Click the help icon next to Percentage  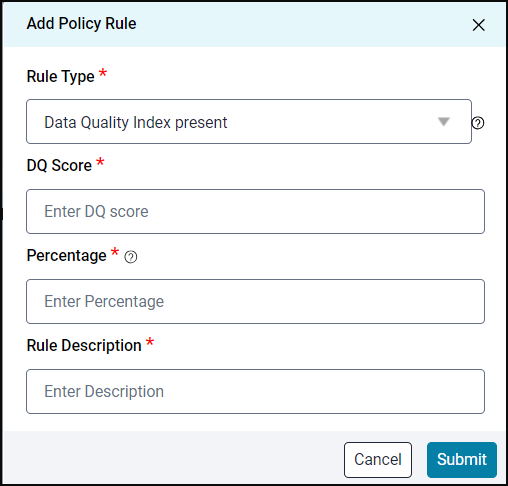[x=131, y=257]
